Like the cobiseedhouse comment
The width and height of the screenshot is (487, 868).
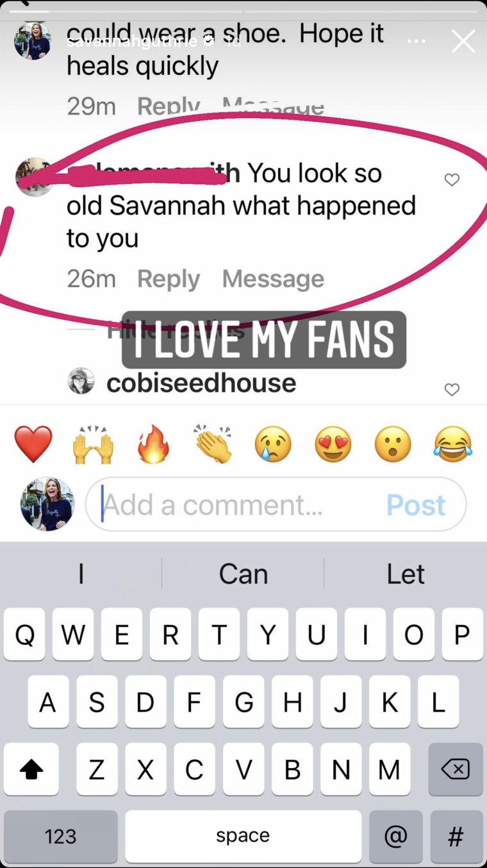(x=452, y=389)
